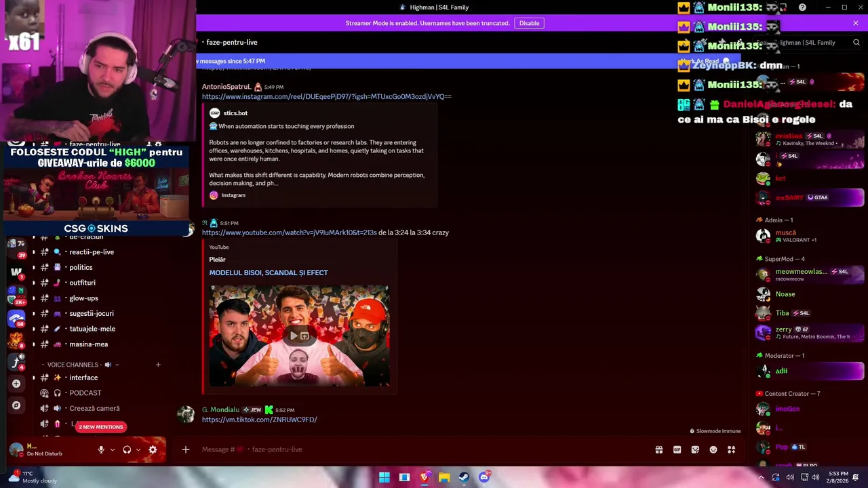
Task: Open the server icon with 58 badge
Action: pos(16,317)
